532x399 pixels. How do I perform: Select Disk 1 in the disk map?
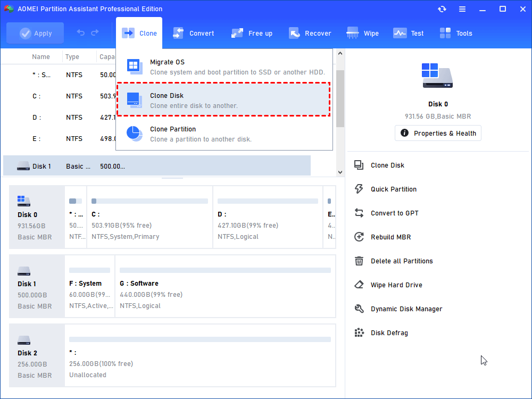tap(37, 286)
